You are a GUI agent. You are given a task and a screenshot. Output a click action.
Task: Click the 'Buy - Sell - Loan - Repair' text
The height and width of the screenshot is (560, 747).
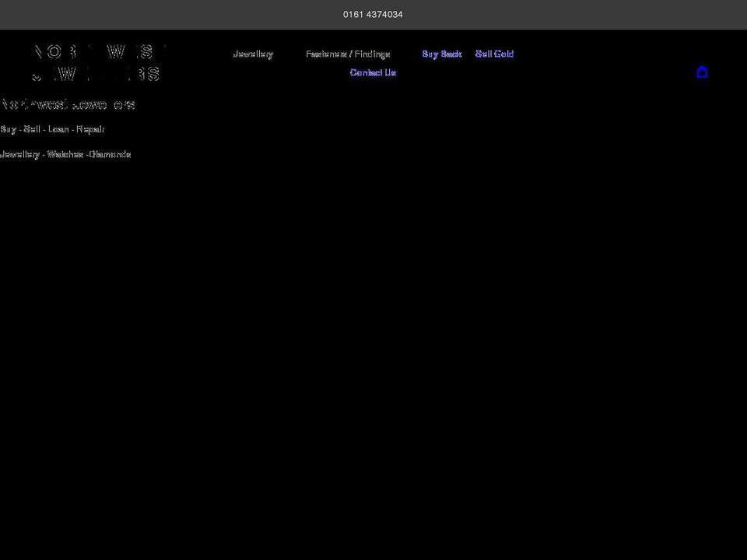52,129
